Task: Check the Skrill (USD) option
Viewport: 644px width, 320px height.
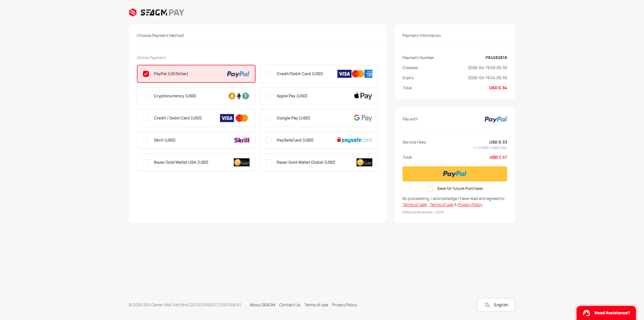Action: click(x=146, y=140)
